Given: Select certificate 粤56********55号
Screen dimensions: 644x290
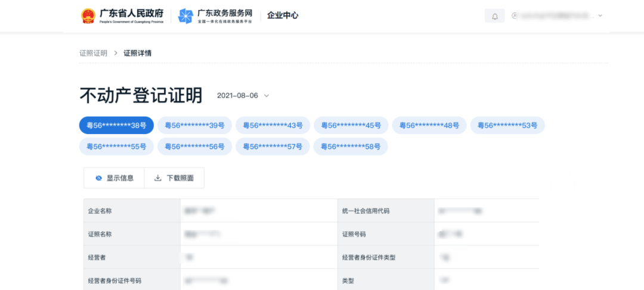Looking at the screenshot, I should pos(116,146).
